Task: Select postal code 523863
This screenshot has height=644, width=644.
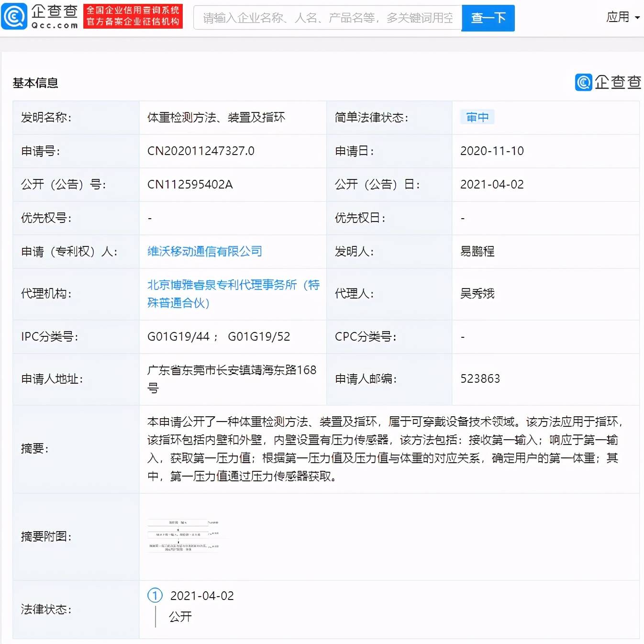Action: (480, 378)
